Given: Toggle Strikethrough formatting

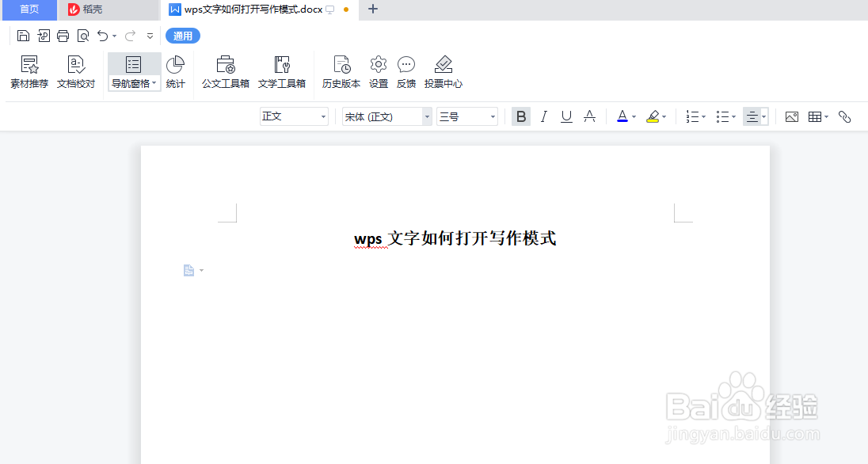Looking at the screenshot, I should pyautogui.click(x=589, y=117).
